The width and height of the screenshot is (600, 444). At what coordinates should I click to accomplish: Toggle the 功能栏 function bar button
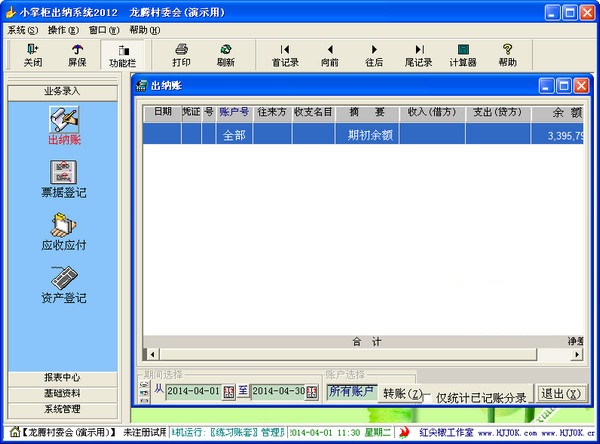123,56
